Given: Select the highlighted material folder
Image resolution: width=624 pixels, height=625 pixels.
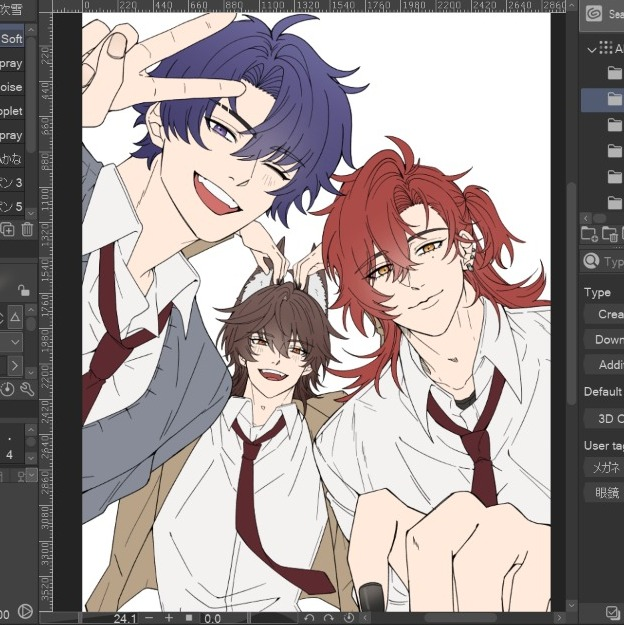Looking at the screenshot, I should [x=602, y=100].
